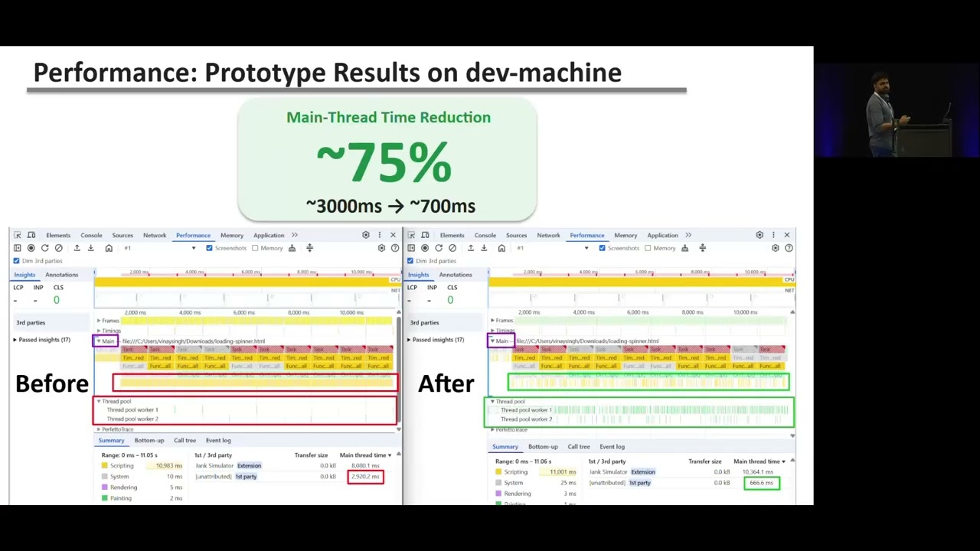980x551 pixels.
Task: Click reload-and-record icon in After panel
Action: pyautogui.click(x=439, y=248)
